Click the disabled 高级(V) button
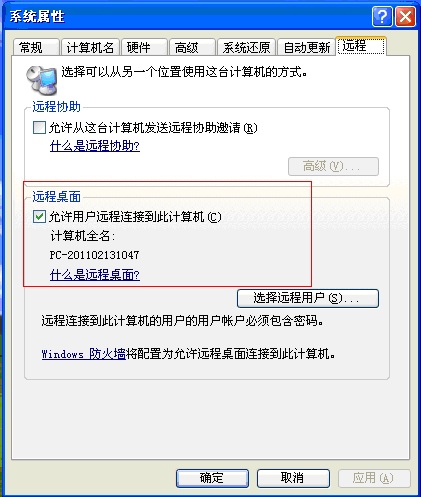Image resolution: width=421 pixels, height=497 pixels. (x=333, y=166)
